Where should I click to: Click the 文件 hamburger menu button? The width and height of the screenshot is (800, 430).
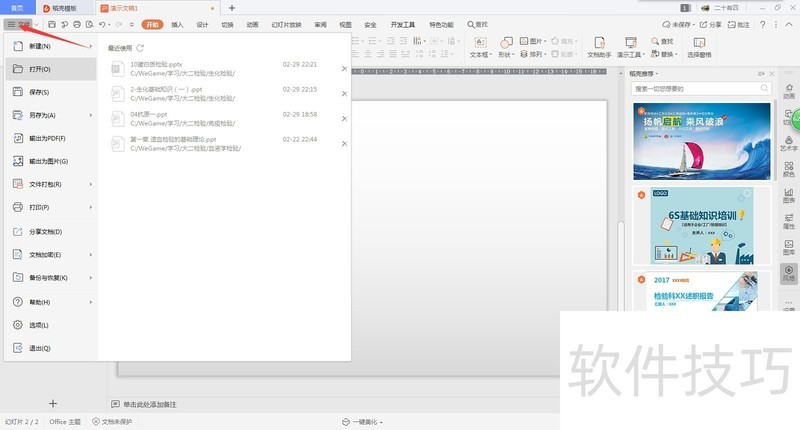point(18,24)
